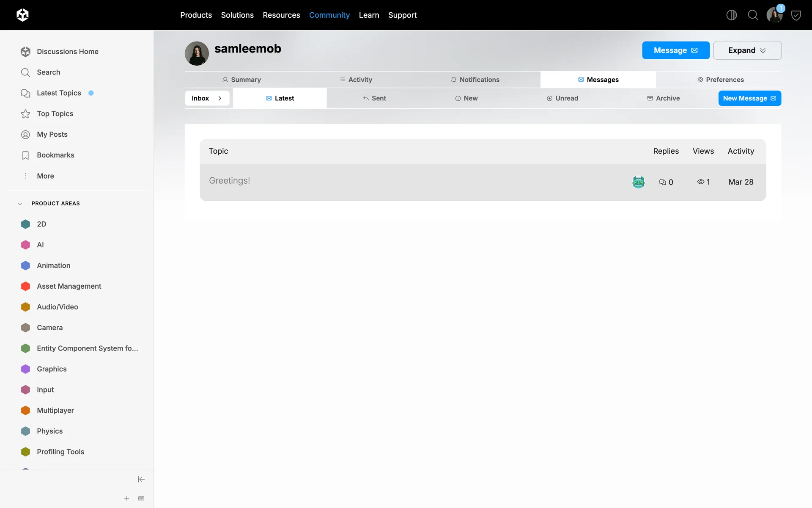Open the Bookmarks sidebar item
812x508 pixels.
55,155
